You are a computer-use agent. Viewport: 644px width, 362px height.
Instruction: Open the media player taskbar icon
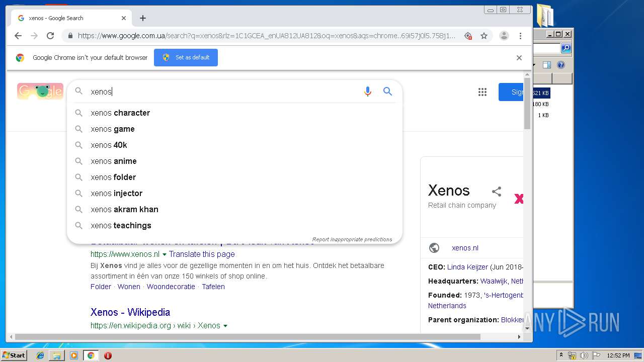click(x=74, y=355)
